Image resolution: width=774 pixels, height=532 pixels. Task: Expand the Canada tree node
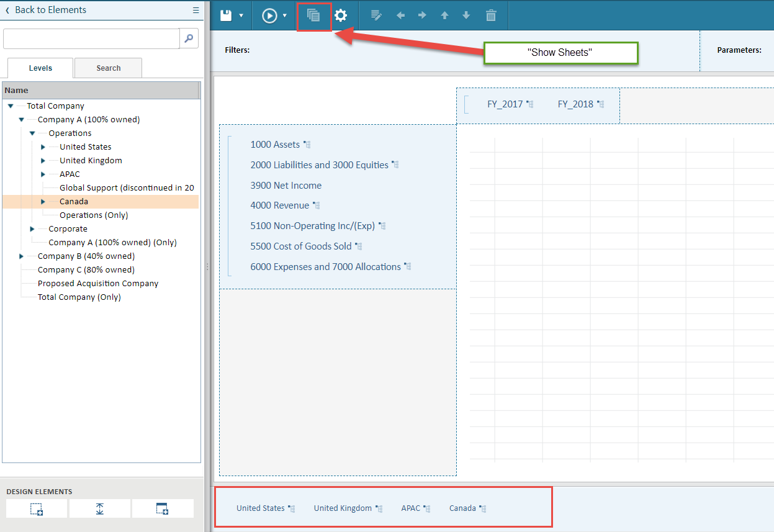click(43, 202)
